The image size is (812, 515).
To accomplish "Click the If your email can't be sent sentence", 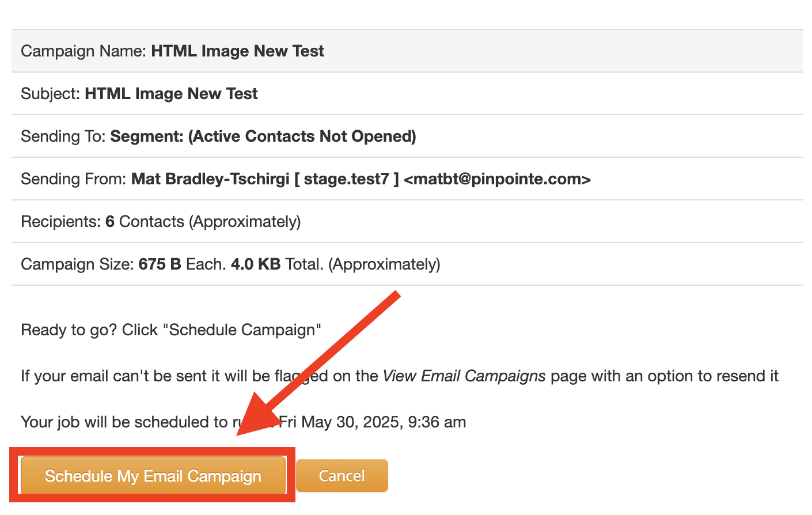I will click(x=400, y=376).
